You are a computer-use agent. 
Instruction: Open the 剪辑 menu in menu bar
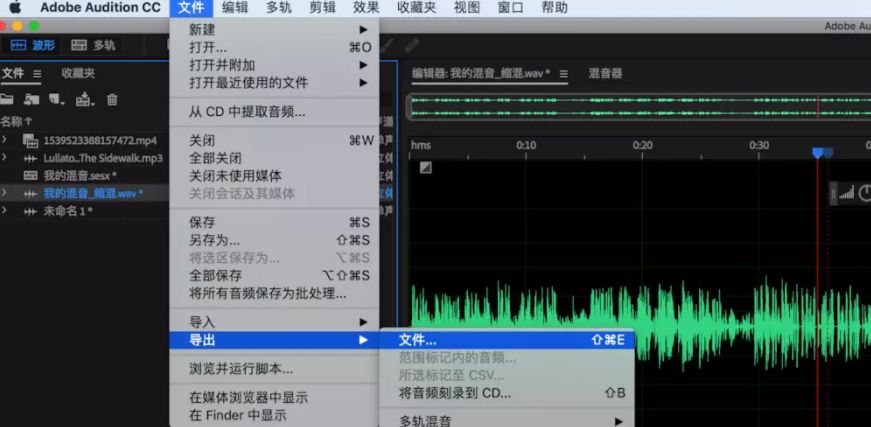click(x=323, y=8)
